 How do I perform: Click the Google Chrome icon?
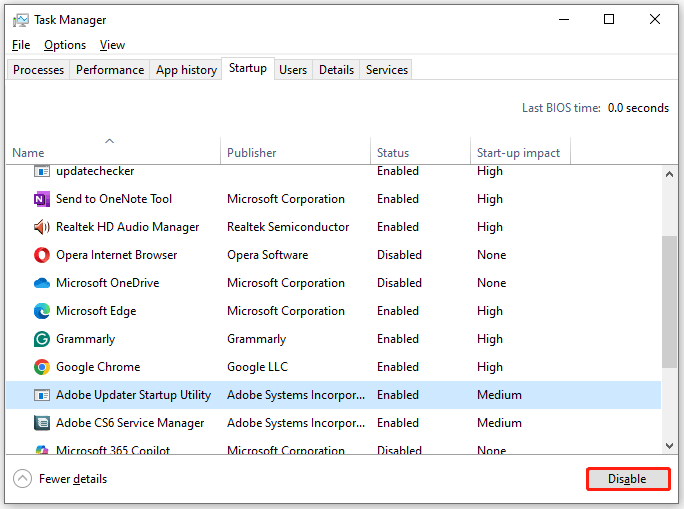pos(42,367)
